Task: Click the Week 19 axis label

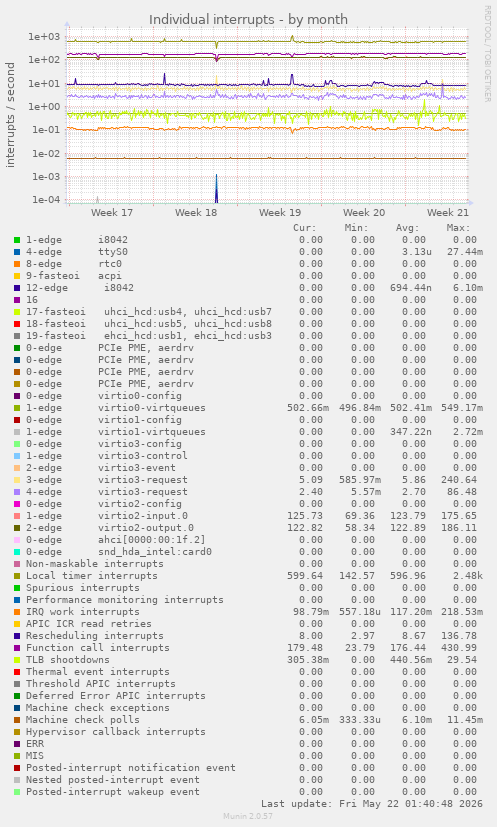Action: (x=280, y=213)
